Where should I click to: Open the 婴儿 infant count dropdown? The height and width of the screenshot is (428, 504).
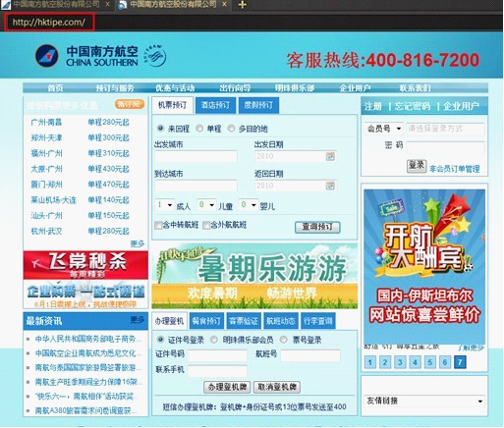tap(248, 205)
